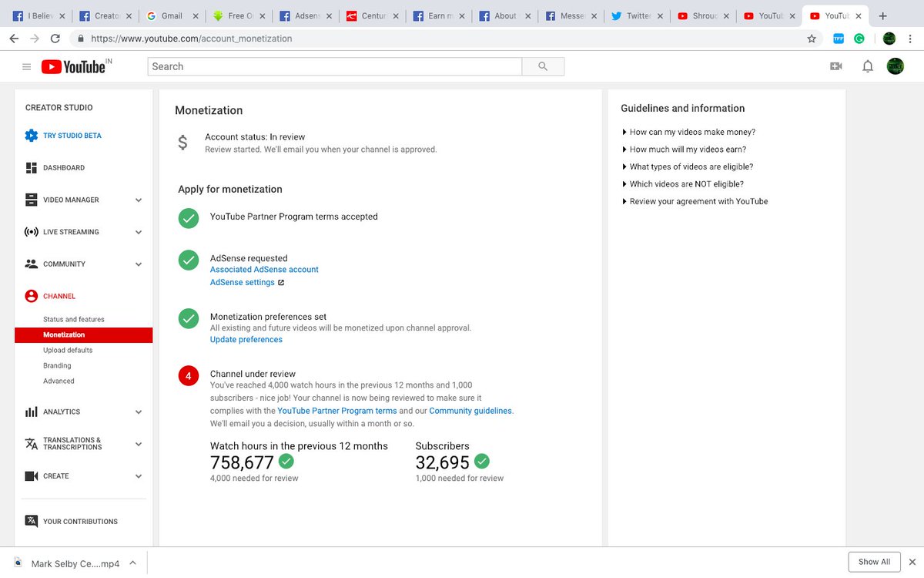Click the Grammarly extension icon

point(859,39)
